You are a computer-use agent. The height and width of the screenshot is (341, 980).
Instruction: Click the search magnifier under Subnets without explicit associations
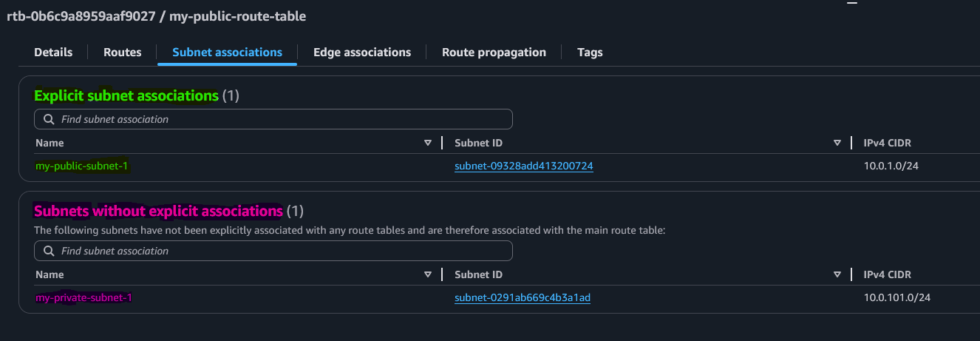click(49, 251)
